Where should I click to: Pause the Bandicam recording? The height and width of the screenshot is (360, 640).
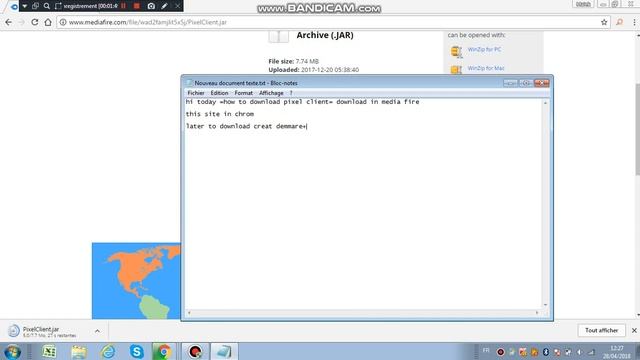point(123,6)
